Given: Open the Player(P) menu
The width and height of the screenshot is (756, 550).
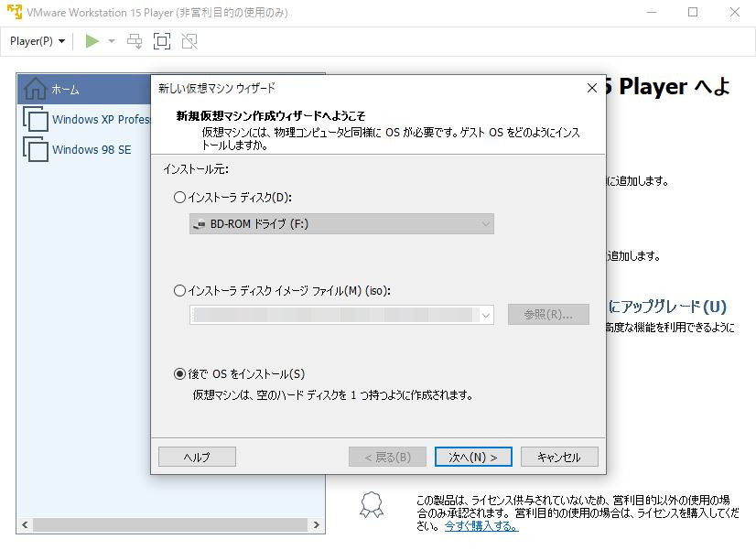Looking at the screenshot, I should pos(36,41).
